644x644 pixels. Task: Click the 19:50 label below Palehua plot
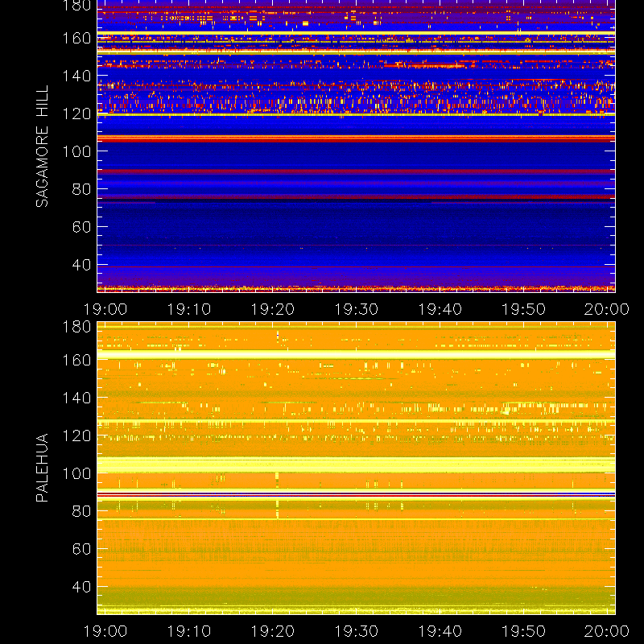[523, 631]
